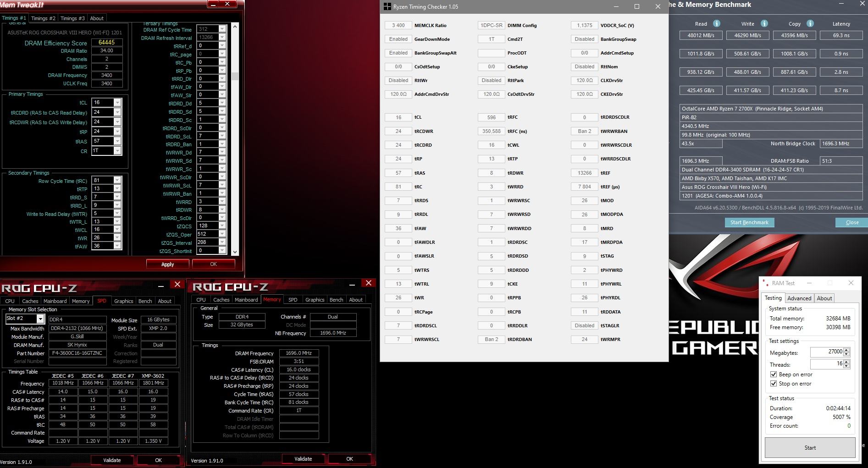Screen dimensions: 868x468
Task: Toggle Stop on error checkbox
Action: tap(774, 384)
